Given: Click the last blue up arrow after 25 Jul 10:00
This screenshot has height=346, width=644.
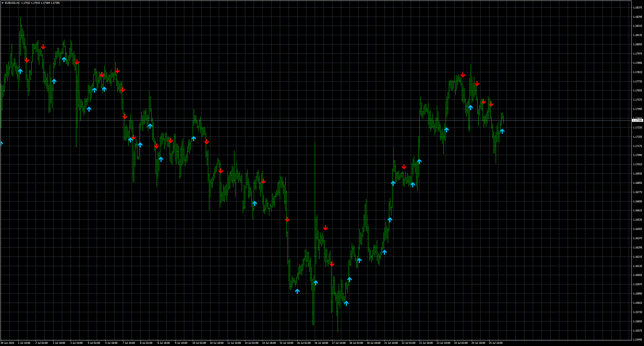Looking at the screenshot, I should tap(502, 131).
